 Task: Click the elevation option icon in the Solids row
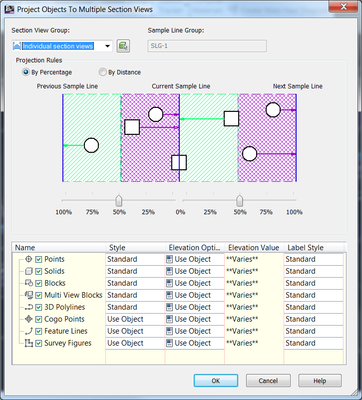170,271
